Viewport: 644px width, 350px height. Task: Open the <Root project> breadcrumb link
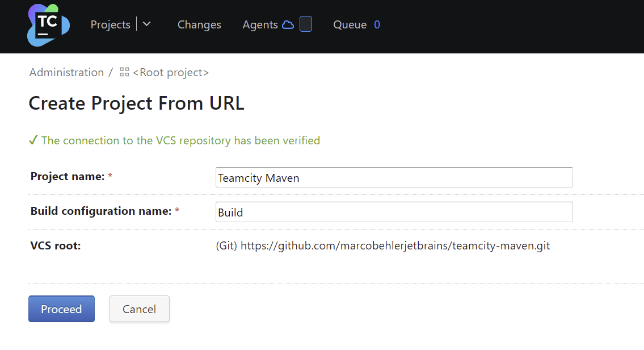pyautogui.click(x=171, y=72)
